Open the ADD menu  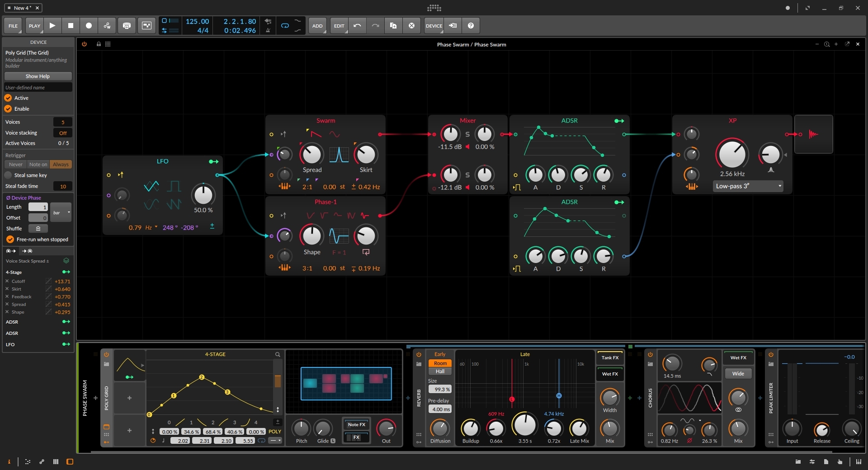click(x=317, y=26)
